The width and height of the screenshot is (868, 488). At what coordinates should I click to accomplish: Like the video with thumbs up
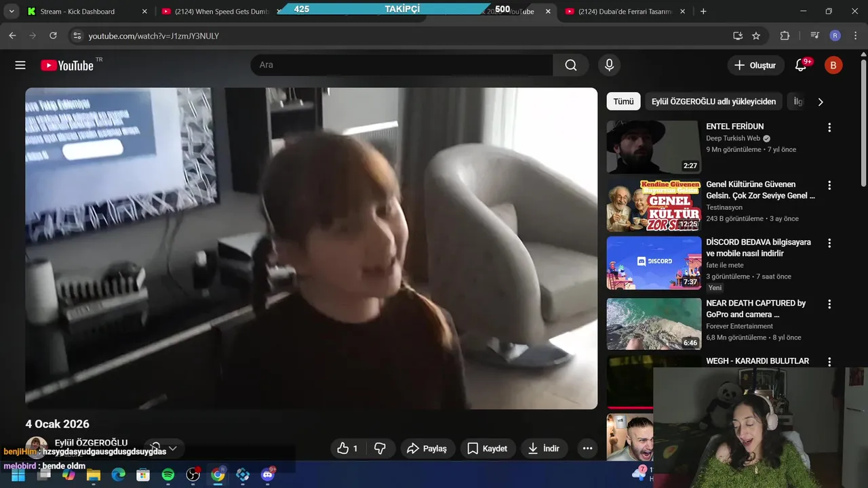[348, 448]
